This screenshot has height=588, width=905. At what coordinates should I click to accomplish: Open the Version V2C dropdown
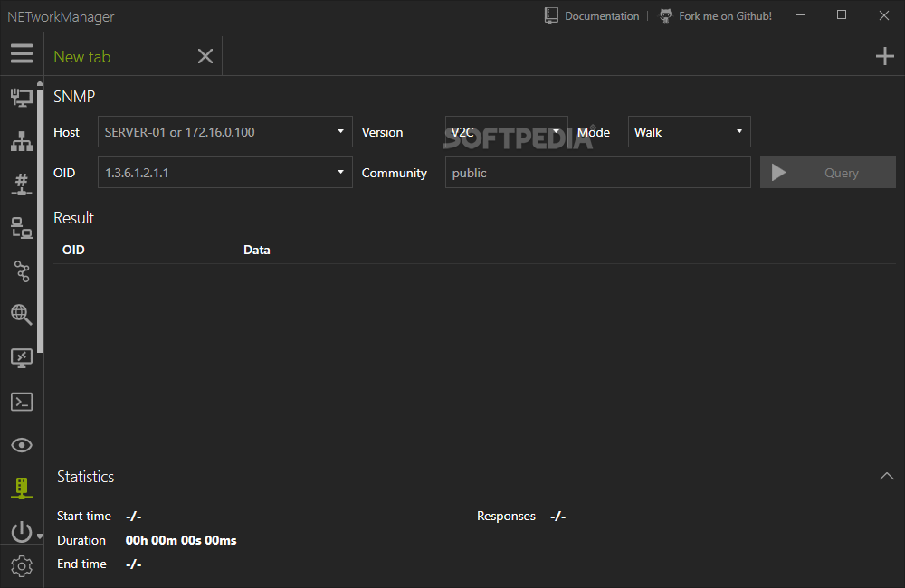pos(506,131)
